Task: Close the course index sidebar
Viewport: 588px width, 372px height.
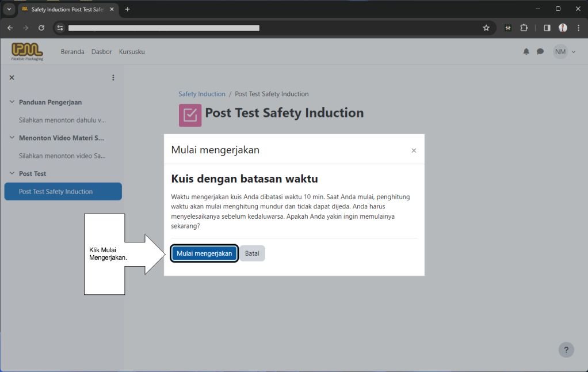Action: pyautogui.click(x=12, y=78)
